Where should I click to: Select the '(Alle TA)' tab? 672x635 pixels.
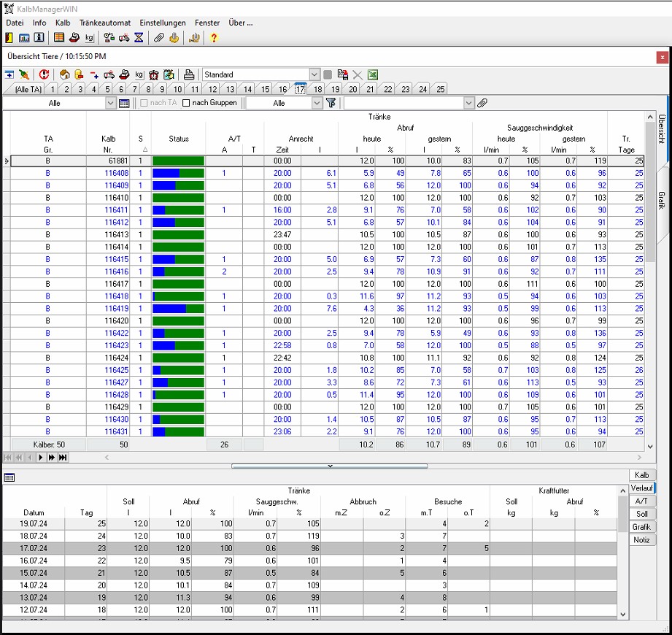click(x=28, y=89)
